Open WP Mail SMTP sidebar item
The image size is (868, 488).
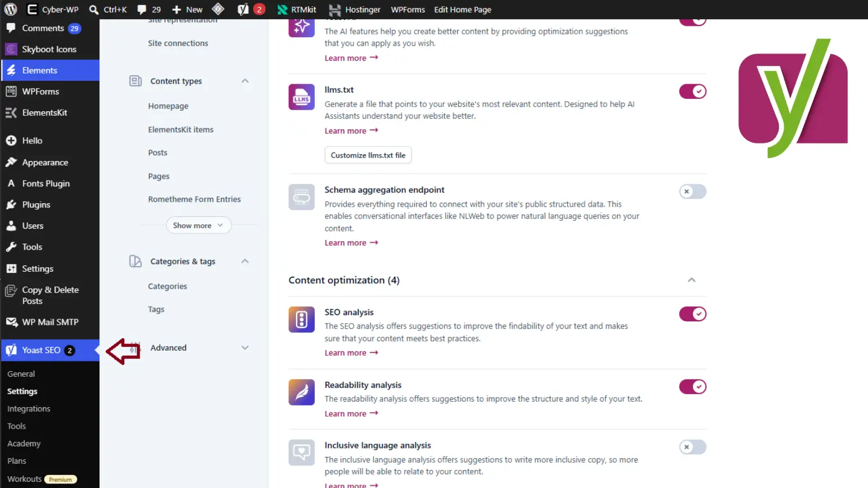[x=50, y=322]
